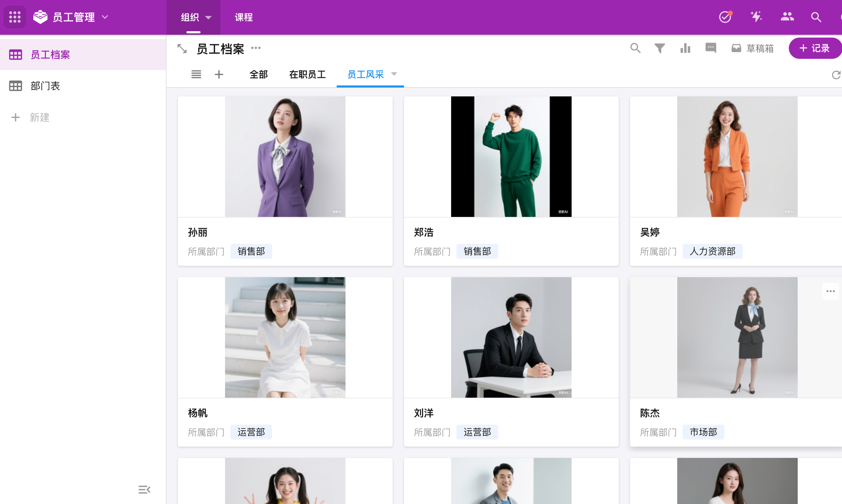Open the 陈杰 card more options ellipsis
The width and height of the screenshot is (842, 504).
(831, 291)
